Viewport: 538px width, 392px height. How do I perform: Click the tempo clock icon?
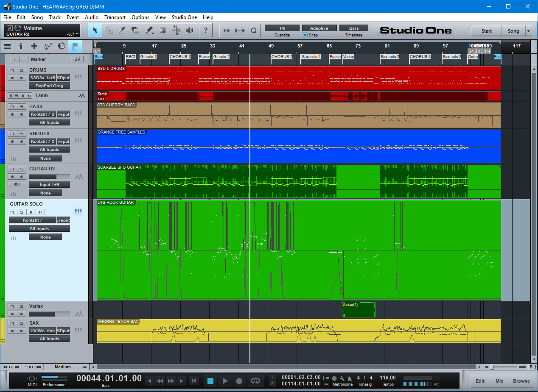coord(62,46)
